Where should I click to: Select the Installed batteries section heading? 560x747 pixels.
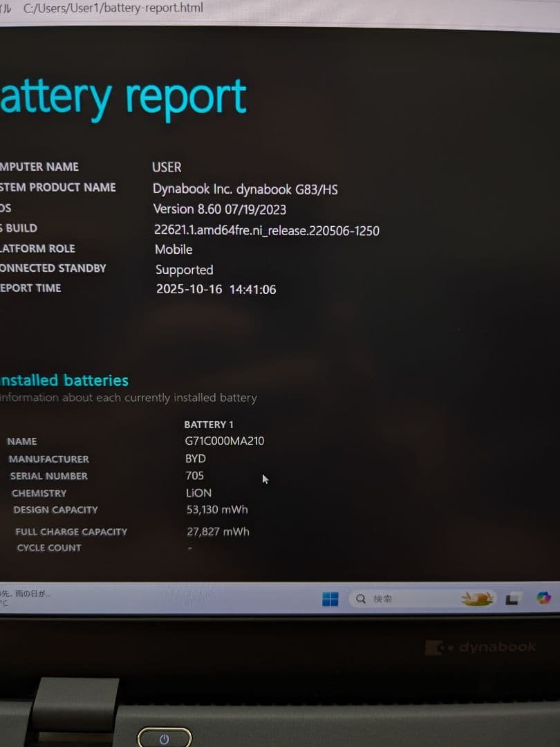click(64, 380)
